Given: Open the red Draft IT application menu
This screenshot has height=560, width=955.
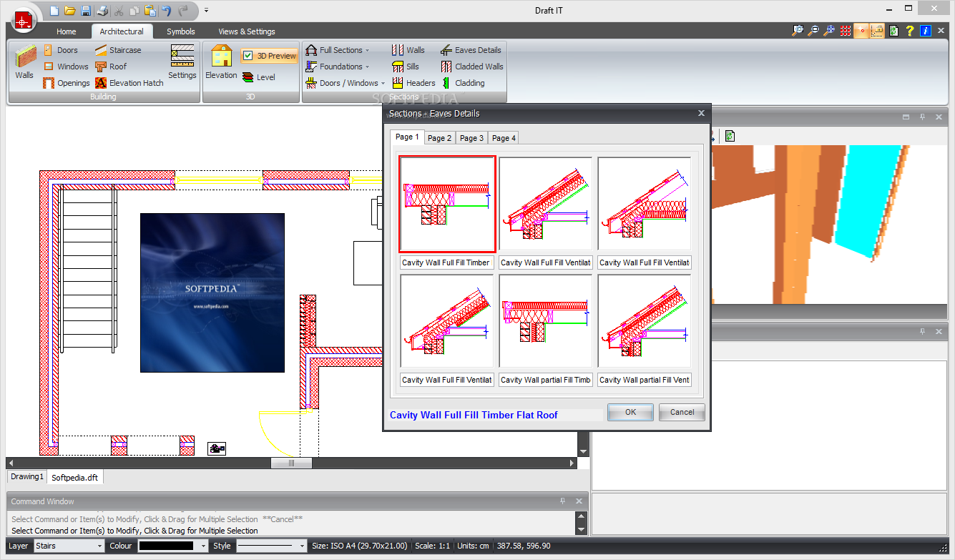Looking at the screenshot, I should click(24, 21).
